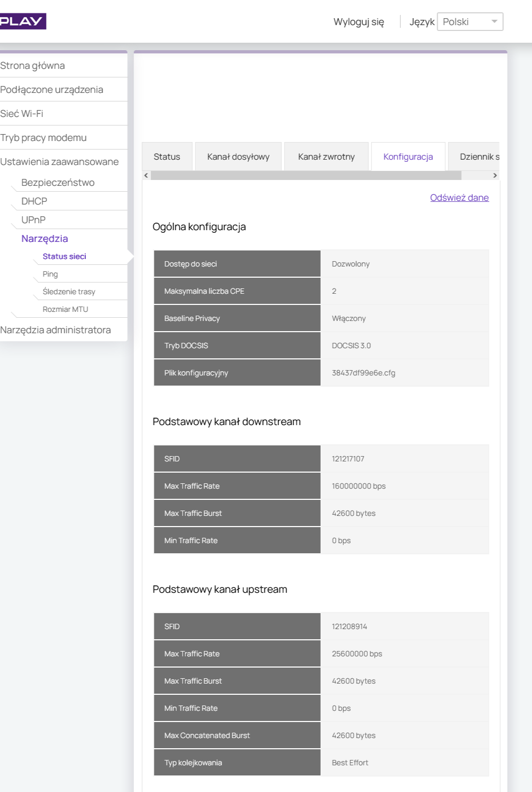Open the Kanał zwrotny tab
The width and height of the screenshot is (532, 792).
(x=326, y=157)
